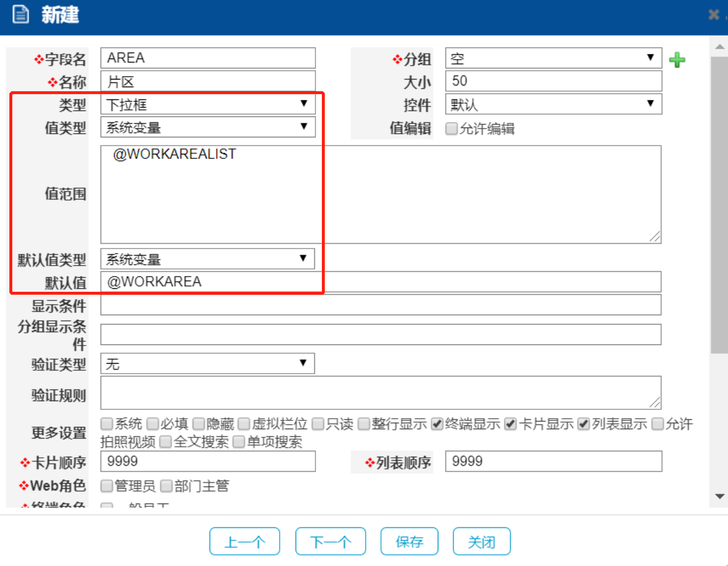Open the 类型 dropdown showing 下拉框

(208, 105)
